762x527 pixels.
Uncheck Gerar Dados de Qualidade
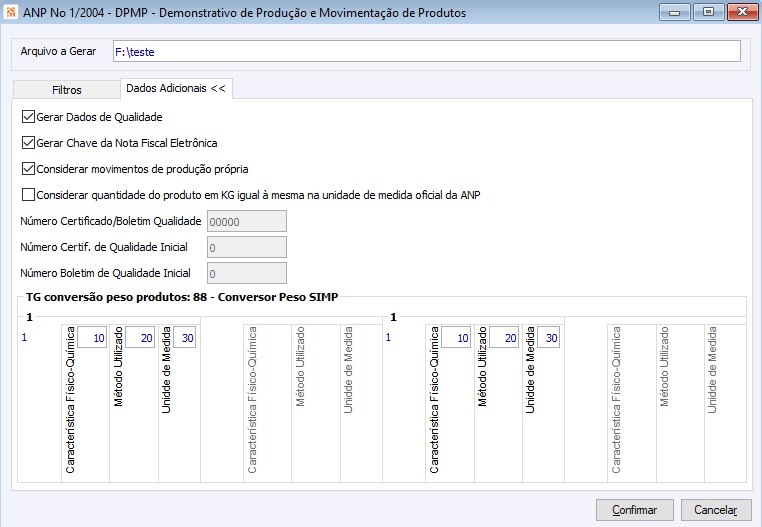pyautogui.click(x=28, y=117)
